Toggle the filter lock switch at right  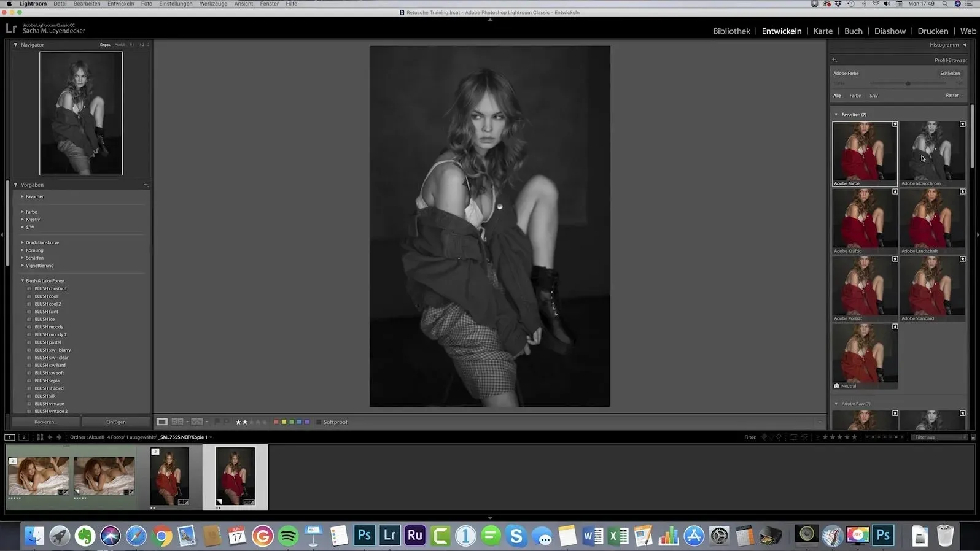[x=973, y=437]
